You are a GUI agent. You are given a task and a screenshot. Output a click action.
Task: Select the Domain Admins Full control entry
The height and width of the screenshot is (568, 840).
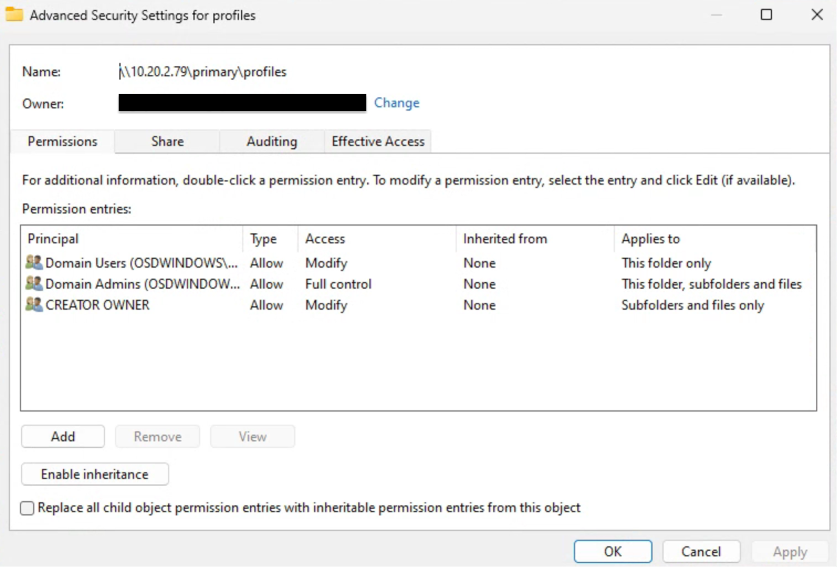[338, 284]
